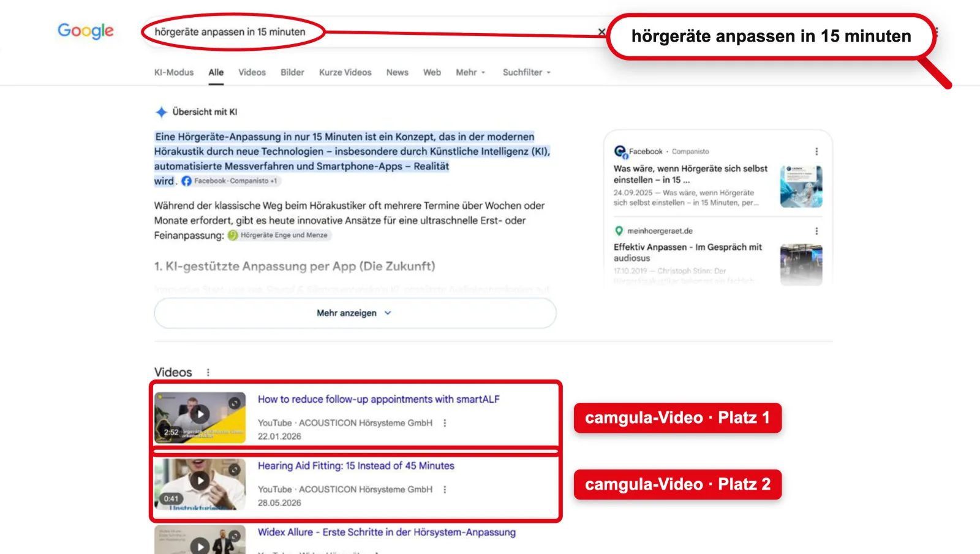Open 'Effektiv Anpassen - Im Gespräch mit audiosus'
The height and width of the screenshot is (554, 980).
click(x=688, y=252)
